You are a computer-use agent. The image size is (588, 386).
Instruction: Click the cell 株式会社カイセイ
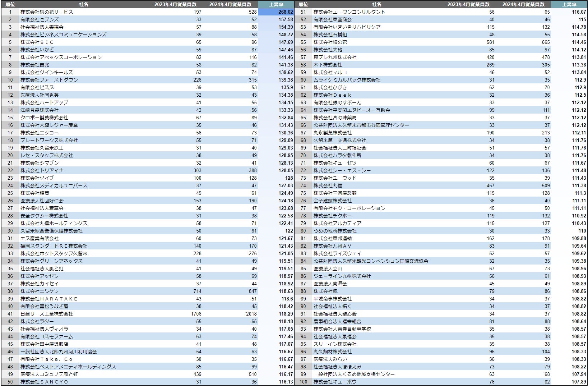pos(40,284)
